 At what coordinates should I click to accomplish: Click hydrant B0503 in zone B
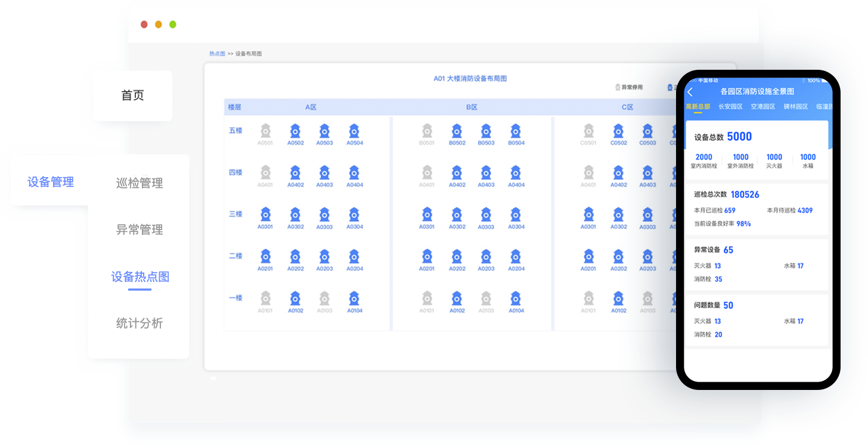[x=486, y=132]
